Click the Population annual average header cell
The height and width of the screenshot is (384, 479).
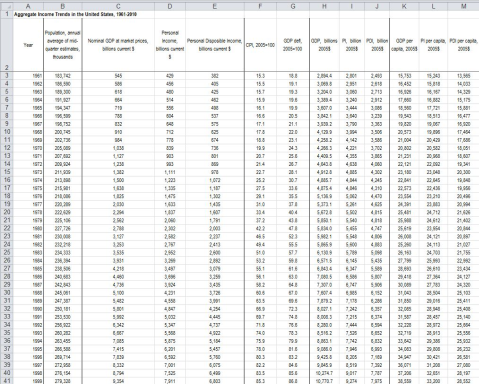(x=63, y=45)
